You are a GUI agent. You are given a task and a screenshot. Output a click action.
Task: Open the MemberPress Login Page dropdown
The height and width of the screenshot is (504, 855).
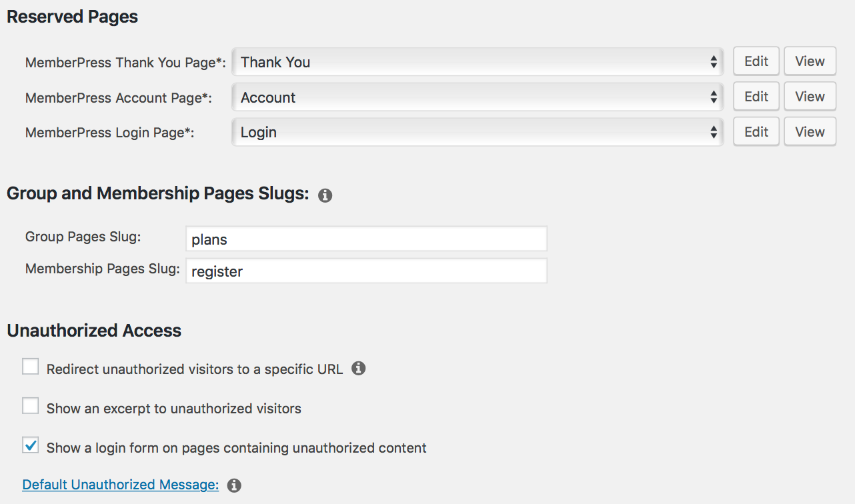[x=477, y=132]
